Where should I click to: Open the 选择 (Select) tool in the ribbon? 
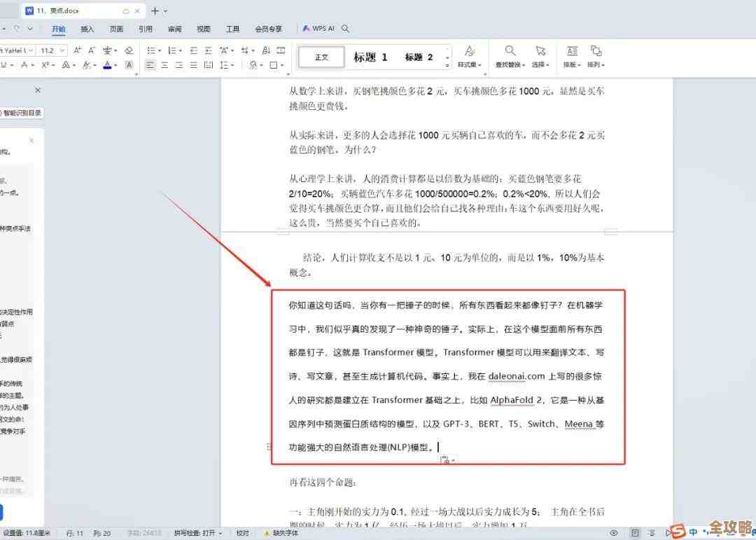(x=540, y=55)
